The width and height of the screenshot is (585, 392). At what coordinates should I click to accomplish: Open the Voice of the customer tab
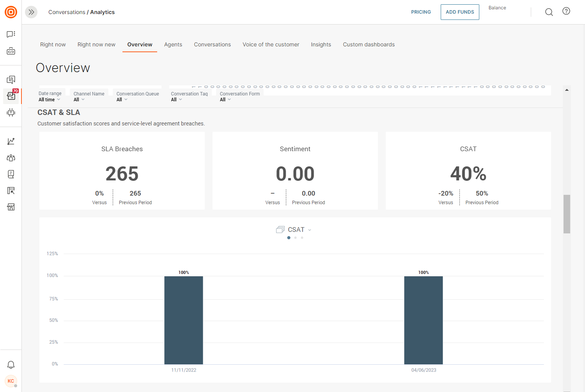click(x=271, y=44)
